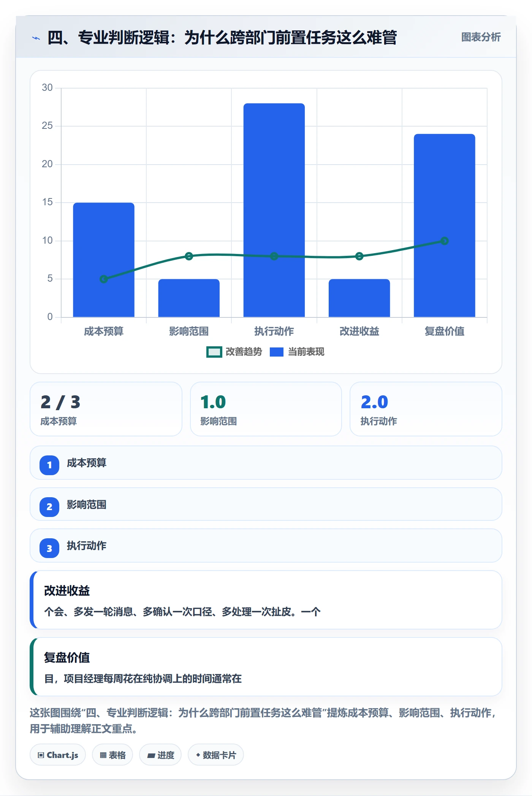Click the 当前表现 legend text
This screenshot has height=796, width=532.
click(306, 352)
